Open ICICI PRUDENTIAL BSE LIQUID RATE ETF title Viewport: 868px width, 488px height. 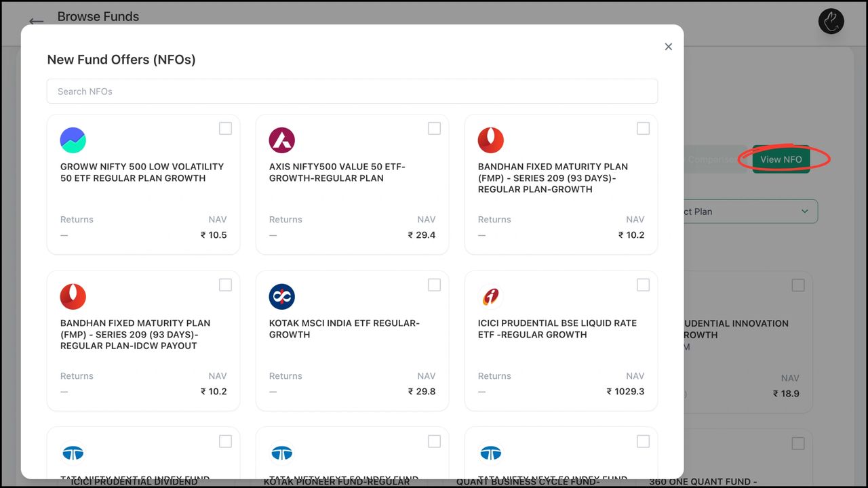pyautogui.click(x=557, y=329)
